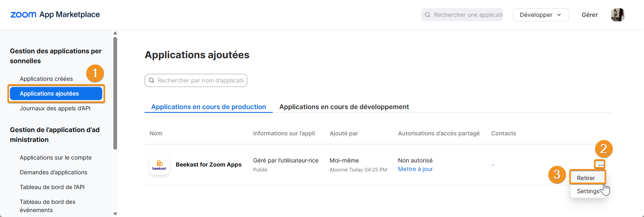Choose Settings in the context menu

[x=588, y=191]
